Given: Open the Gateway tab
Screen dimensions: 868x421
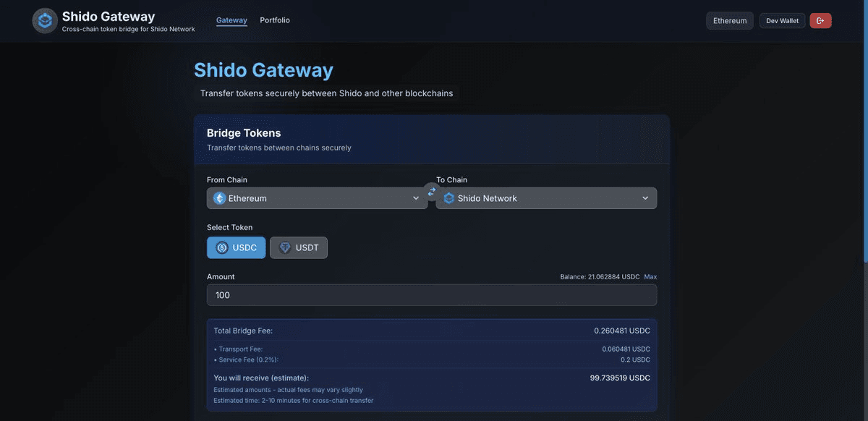Looking at the screenshot, I should (x=231, y=20).
